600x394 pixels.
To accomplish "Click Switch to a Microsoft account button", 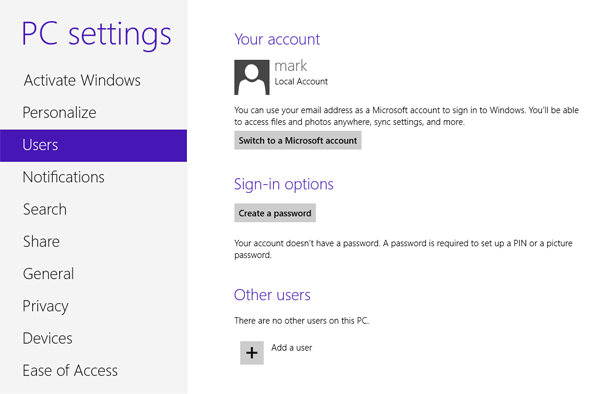I will click(x=298, y=140).
